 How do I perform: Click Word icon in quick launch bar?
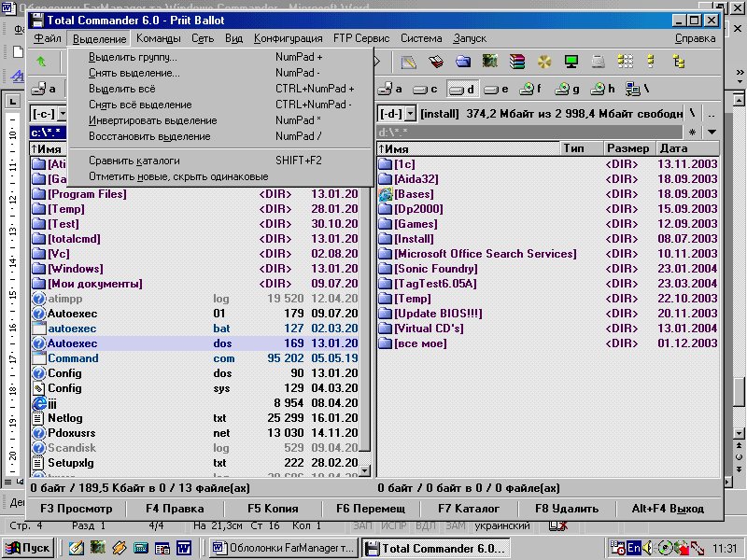pyautogui.click(x=184, y=548)
